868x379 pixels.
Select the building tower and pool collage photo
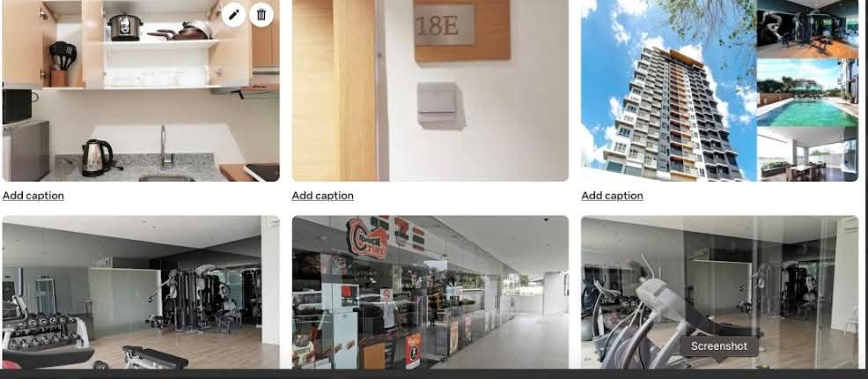[x=719, y=90]
